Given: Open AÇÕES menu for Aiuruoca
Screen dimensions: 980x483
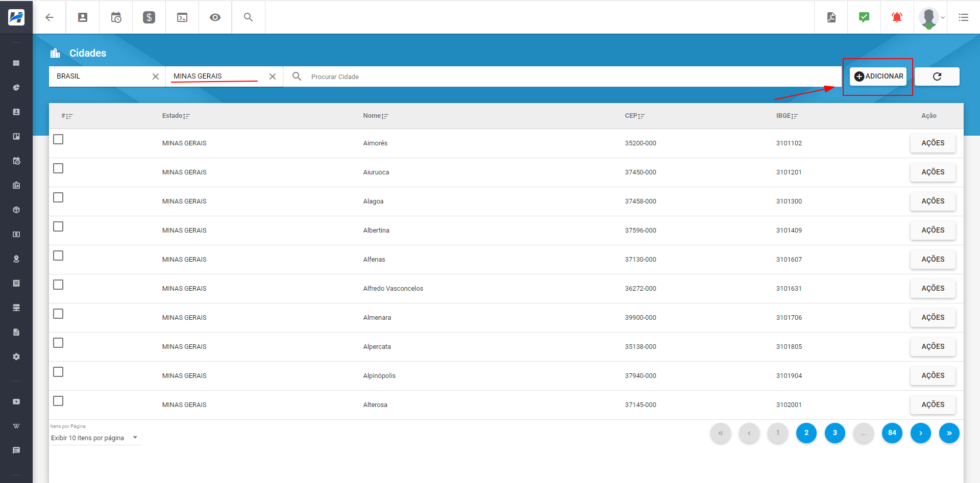Looking at the screenshot, I should (933, 172).
